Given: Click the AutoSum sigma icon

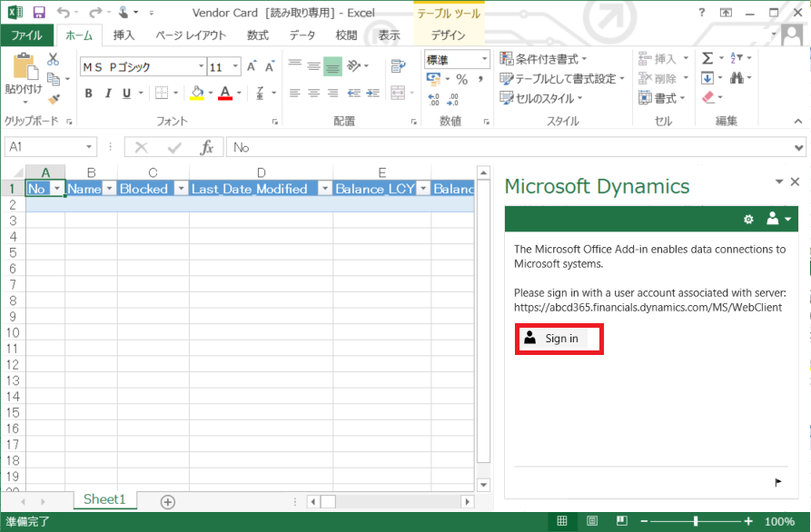Looking at the screenshot, I should point(707,58).
